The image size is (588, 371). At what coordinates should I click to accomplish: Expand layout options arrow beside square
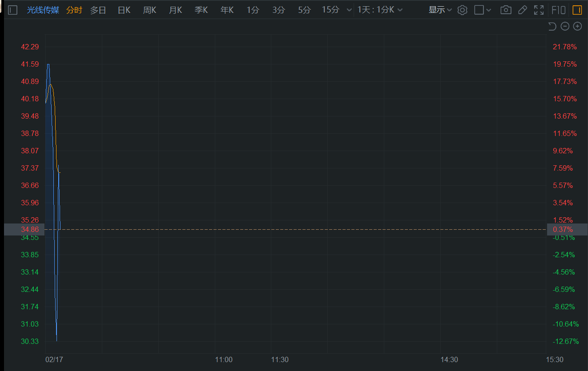click(489, 10)
